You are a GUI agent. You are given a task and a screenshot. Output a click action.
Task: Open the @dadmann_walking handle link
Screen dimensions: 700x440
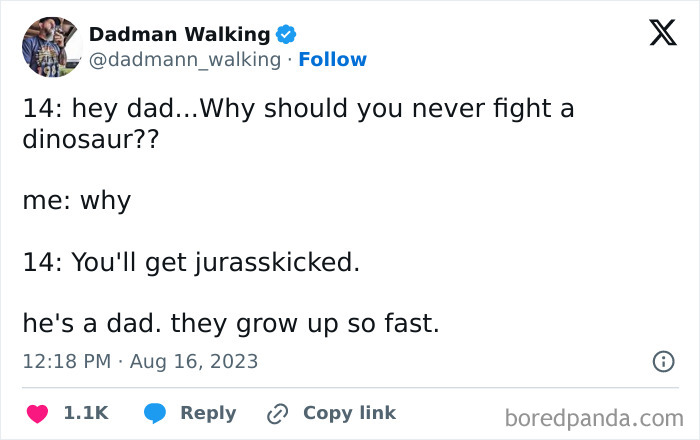pos(185,60)
